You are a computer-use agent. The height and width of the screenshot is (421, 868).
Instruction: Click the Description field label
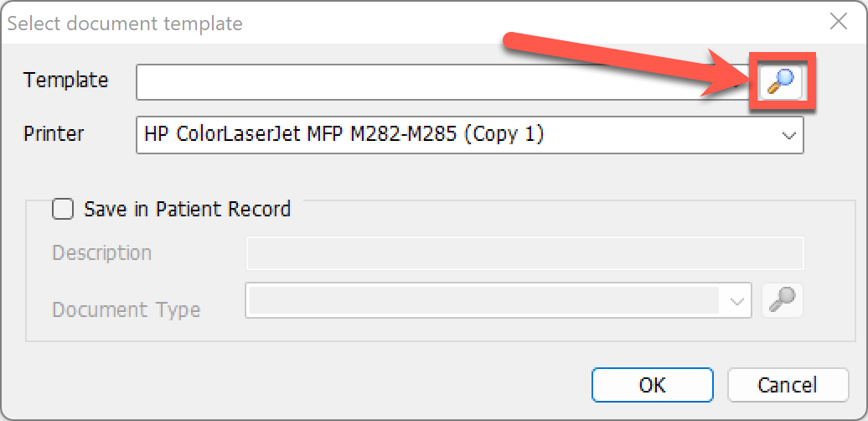(x=102, y=253)
